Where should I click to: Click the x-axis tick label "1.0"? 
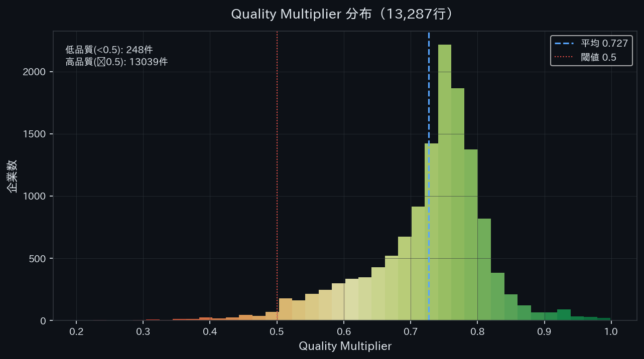point(611,331)
